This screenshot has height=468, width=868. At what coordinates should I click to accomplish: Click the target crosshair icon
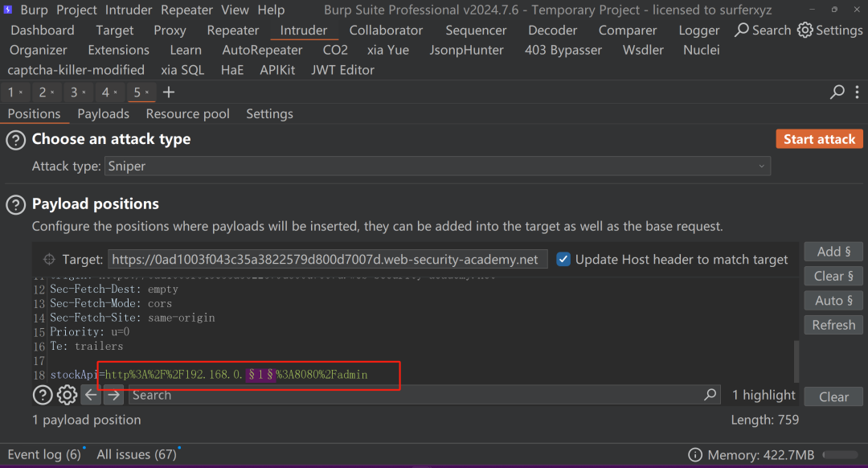click(49, 259)
